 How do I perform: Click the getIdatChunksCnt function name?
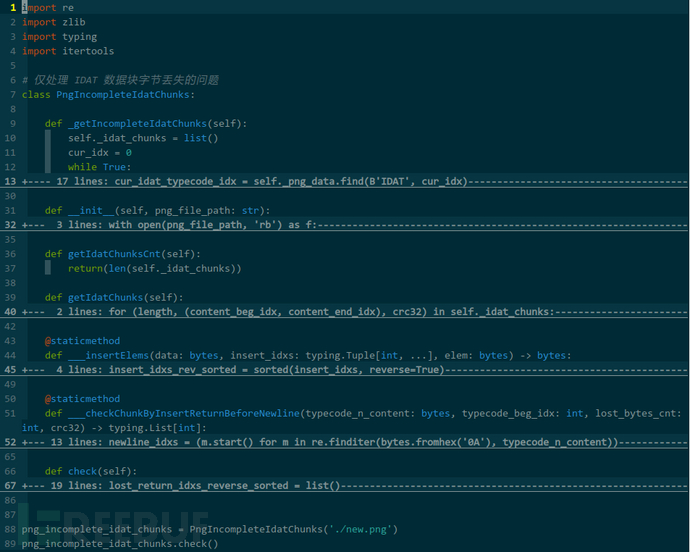pos(114,254)
